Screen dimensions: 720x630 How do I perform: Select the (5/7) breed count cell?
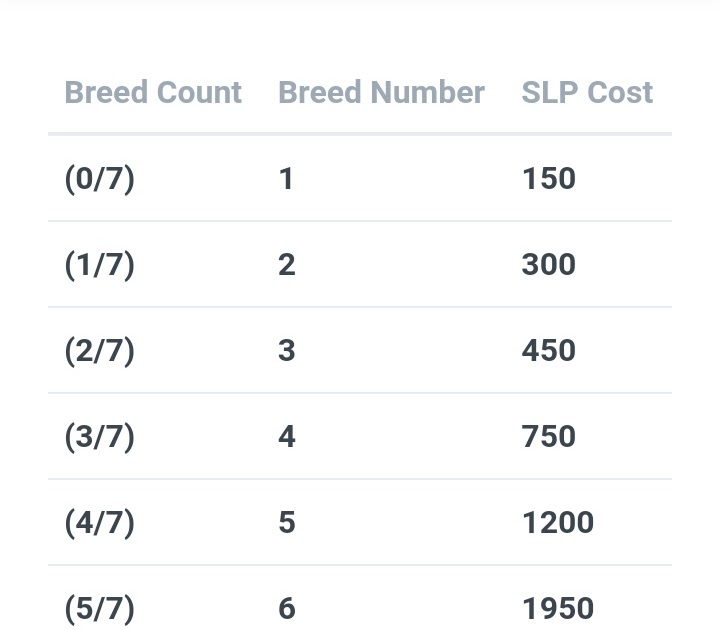[100, 609]
